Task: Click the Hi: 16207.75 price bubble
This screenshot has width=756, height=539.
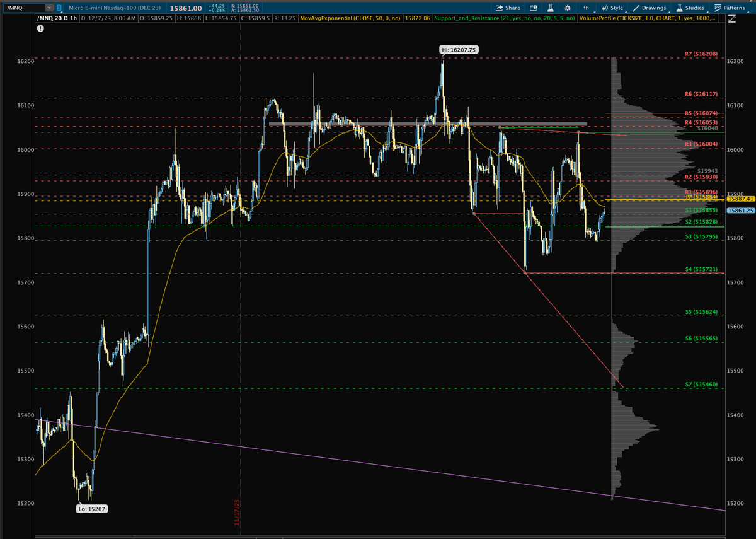Action: [458, 49]
